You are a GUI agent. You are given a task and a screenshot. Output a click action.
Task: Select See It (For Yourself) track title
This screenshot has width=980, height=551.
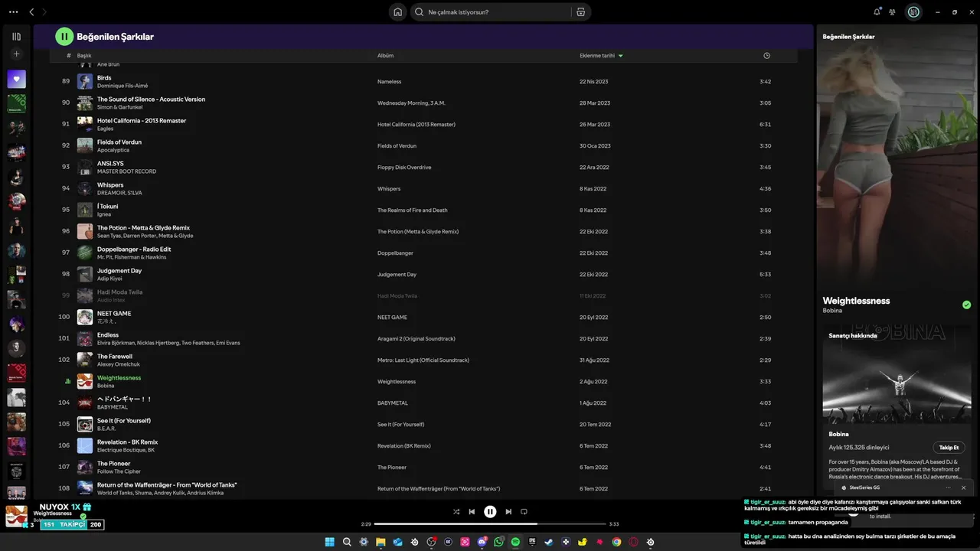coord(124,421)
